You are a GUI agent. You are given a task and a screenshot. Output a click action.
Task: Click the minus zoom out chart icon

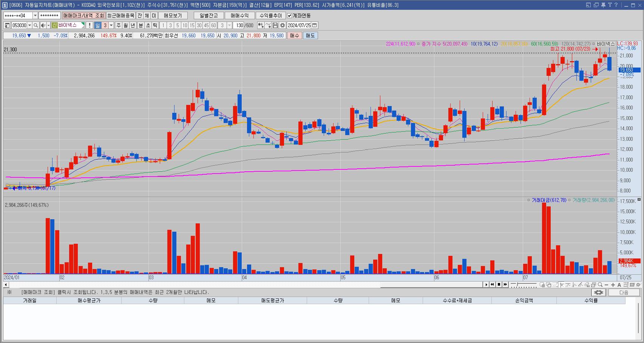click(607, 285)
